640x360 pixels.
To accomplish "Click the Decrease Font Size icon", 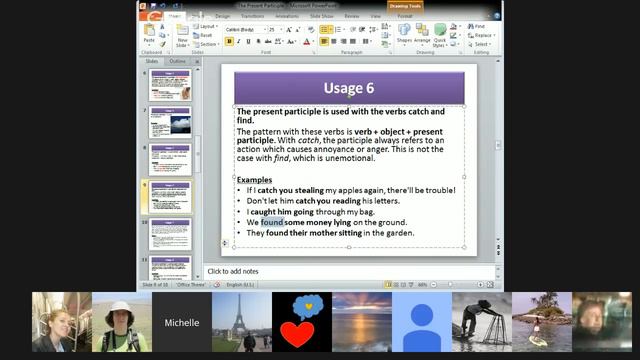I will click(x=298, y=30).
